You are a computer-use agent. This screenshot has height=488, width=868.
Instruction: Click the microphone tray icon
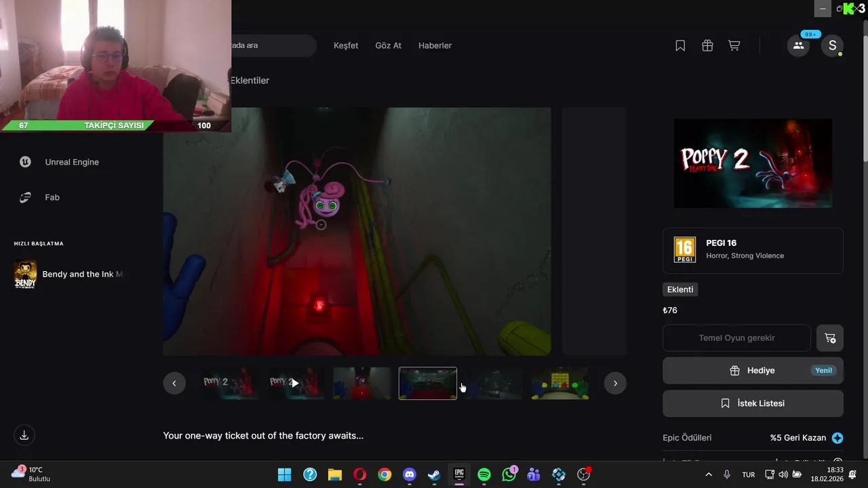pyautogui.click(x=727, y=474)
